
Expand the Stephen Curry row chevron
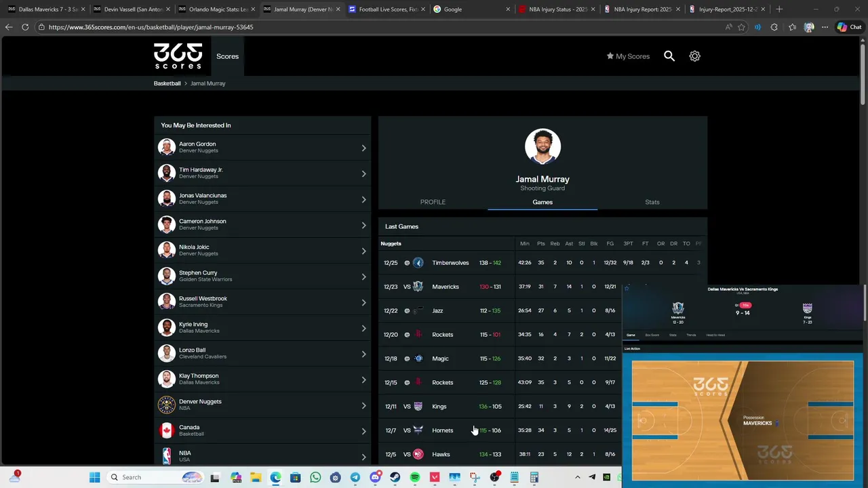pos(363,277)
